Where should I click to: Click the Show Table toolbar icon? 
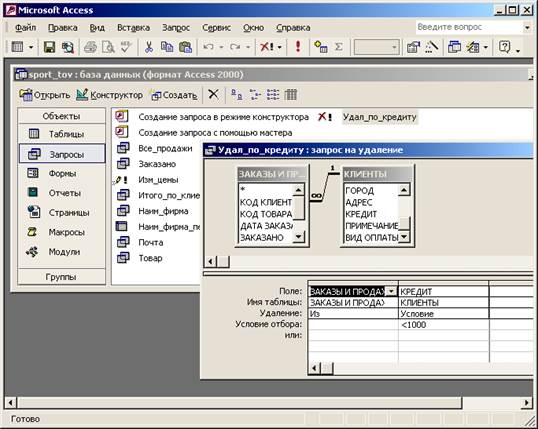(x=321, y=47)
